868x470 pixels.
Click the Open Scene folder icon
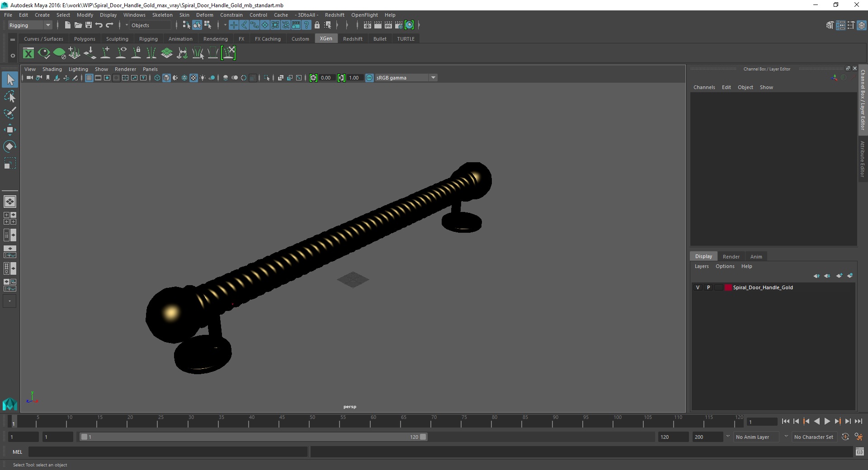(78, 25)
